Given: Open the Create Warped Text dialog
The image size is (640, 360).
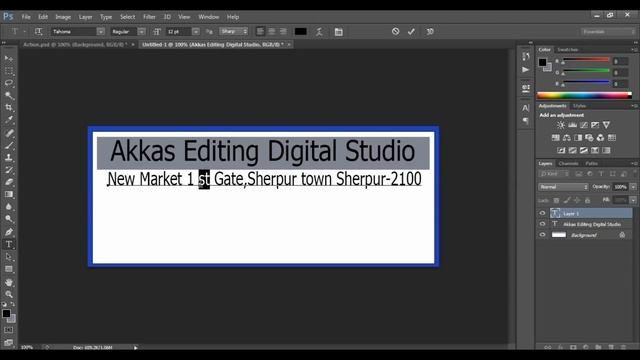Looking at the screenshot, I should pyautogui.click(x=319, y=32).
